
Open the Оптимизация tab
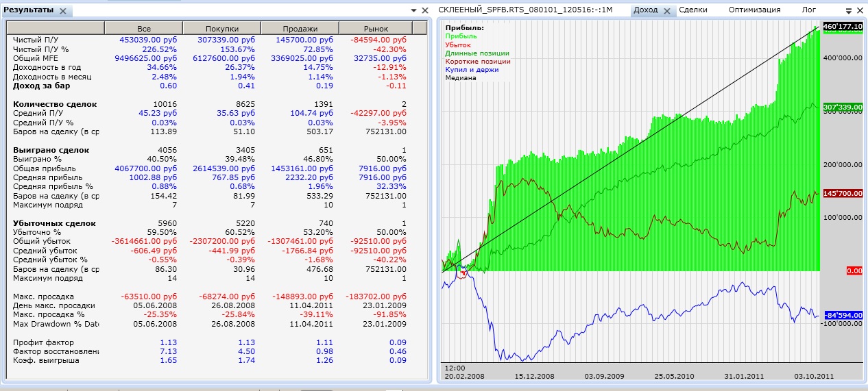(x=754, y=10)
